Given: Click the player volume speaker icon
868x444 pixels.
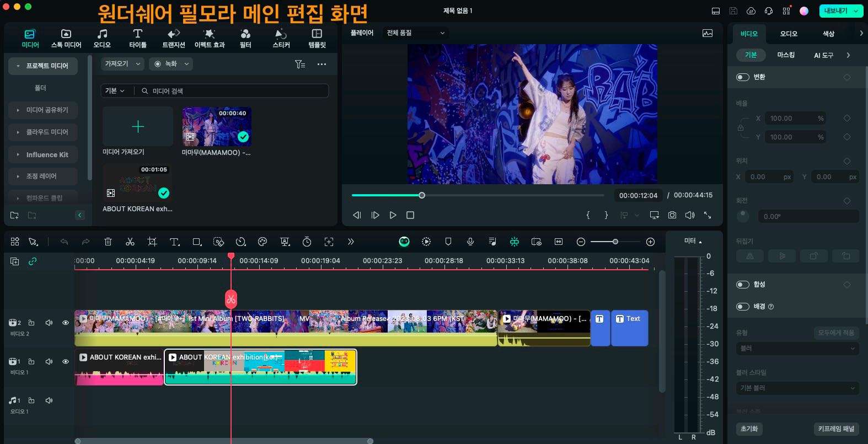Looking at the screenshot, I should pyautogui.click(x=690, y=215).
